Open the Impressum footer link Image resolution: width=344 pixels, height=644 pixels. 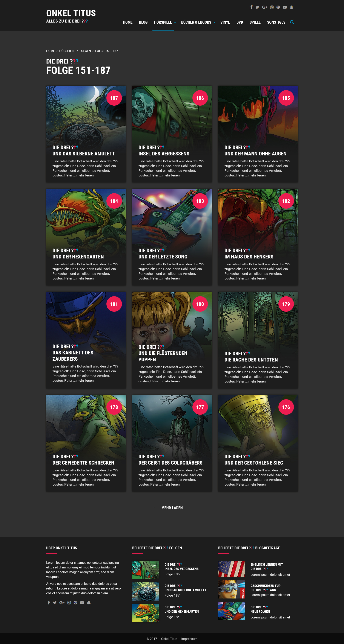tap(189, 639)
